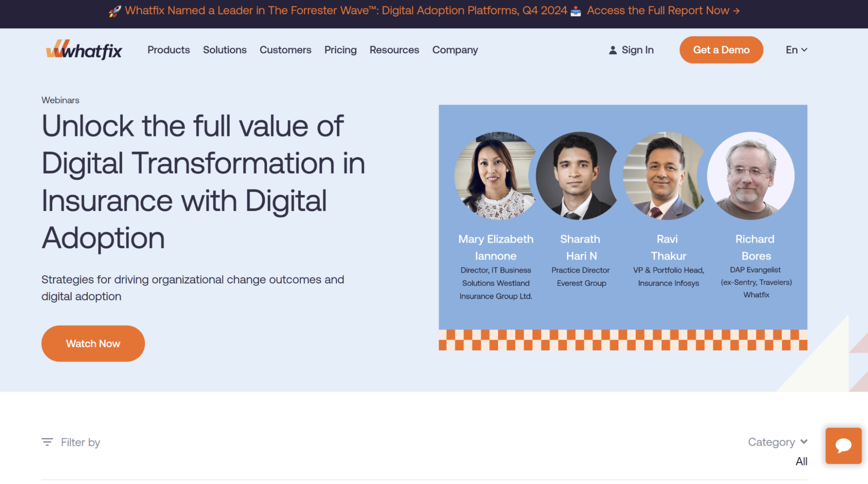
Task: Select the All category value
Action: (801, 461)
